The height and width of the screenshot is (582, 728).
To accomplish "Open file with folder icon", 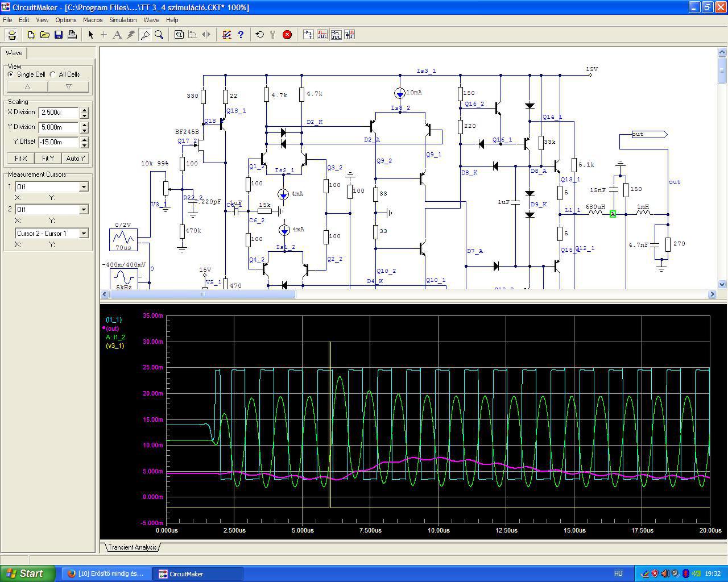I will pyautogui.click(x=45, y=35).
